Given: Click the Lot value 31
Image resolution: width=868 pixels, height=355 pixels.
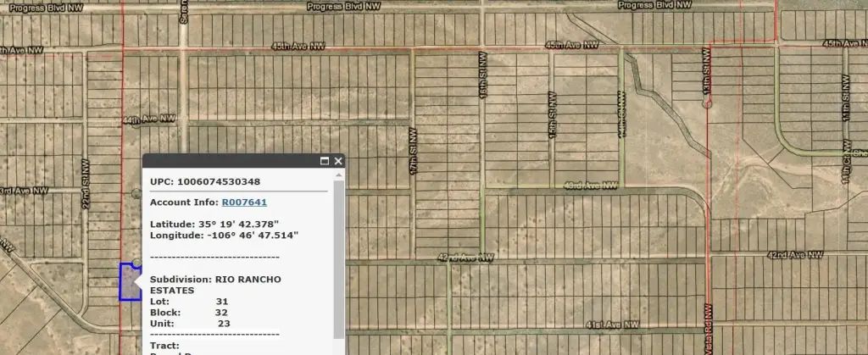Looking at the screenshot, I should pos(222,301).
